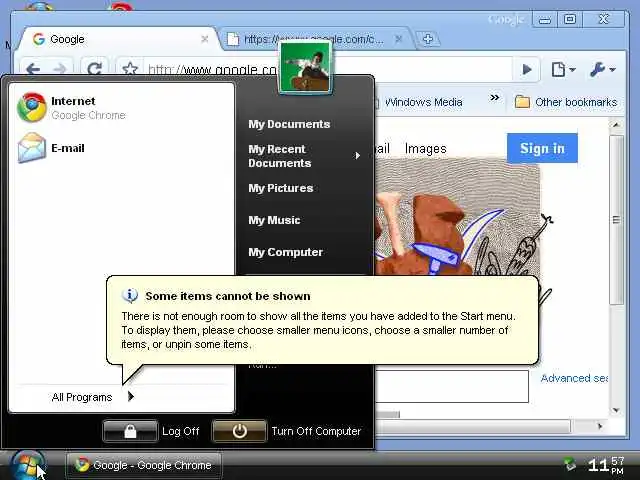Click horizontal scrollbar right arrow

pos(599,426)
